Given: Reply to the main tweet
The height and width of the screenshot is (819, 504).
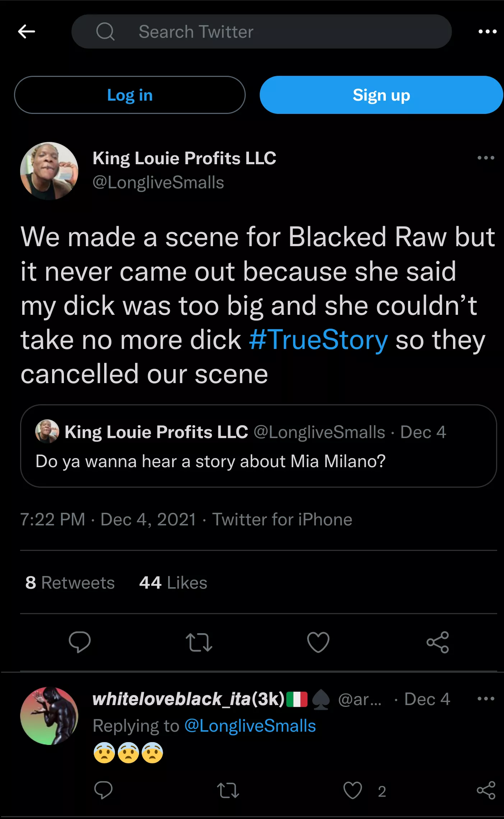Looking at the screenshot, I should pos(80,642).
